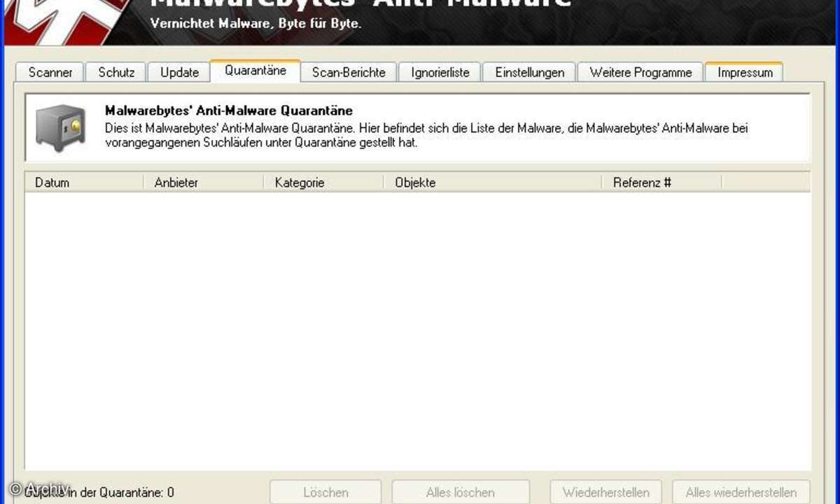Click the Quarantäne heading text
840x504 pixels.
pyautogui.click(x=229, y=111)
